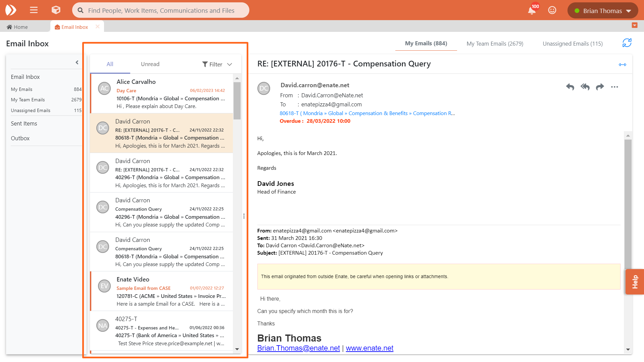Open the Sent Items folder
This screenshot has height=362, width=644.
(x=24, y=123)
